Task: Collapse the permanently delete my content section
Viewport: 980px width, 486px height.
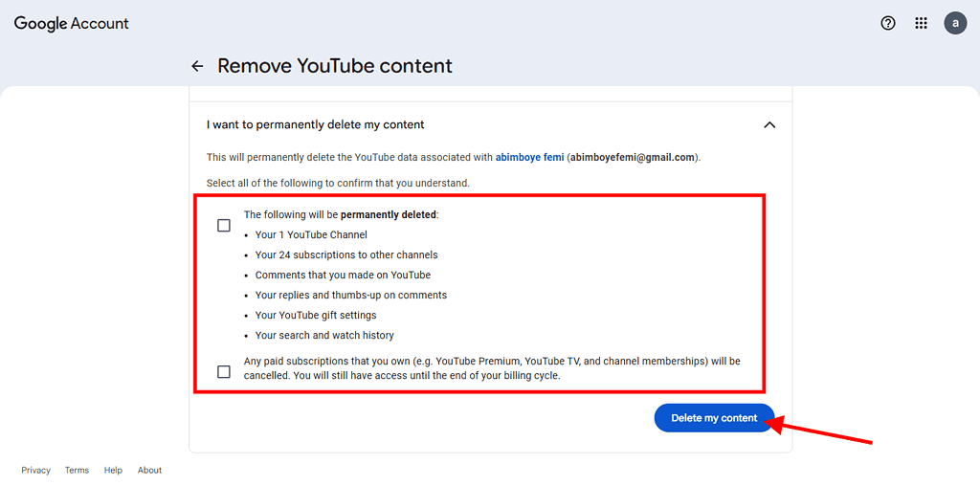Action: click(x=769, y=125)
